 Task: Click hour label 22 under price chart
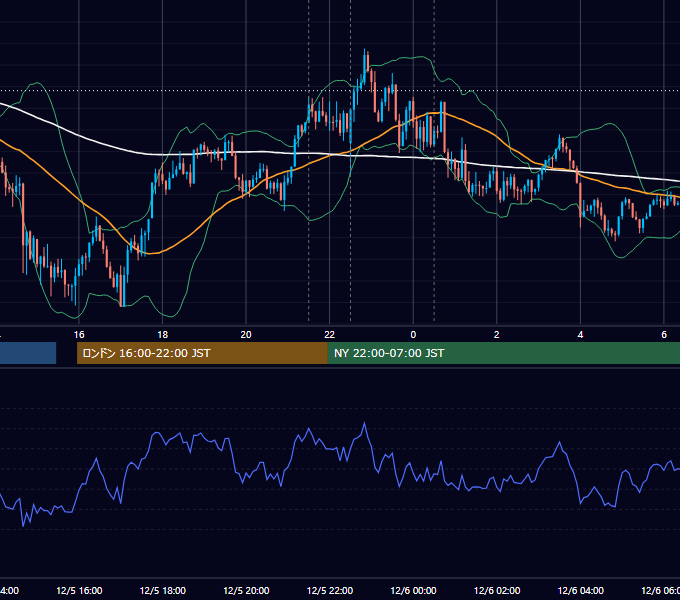330,335
